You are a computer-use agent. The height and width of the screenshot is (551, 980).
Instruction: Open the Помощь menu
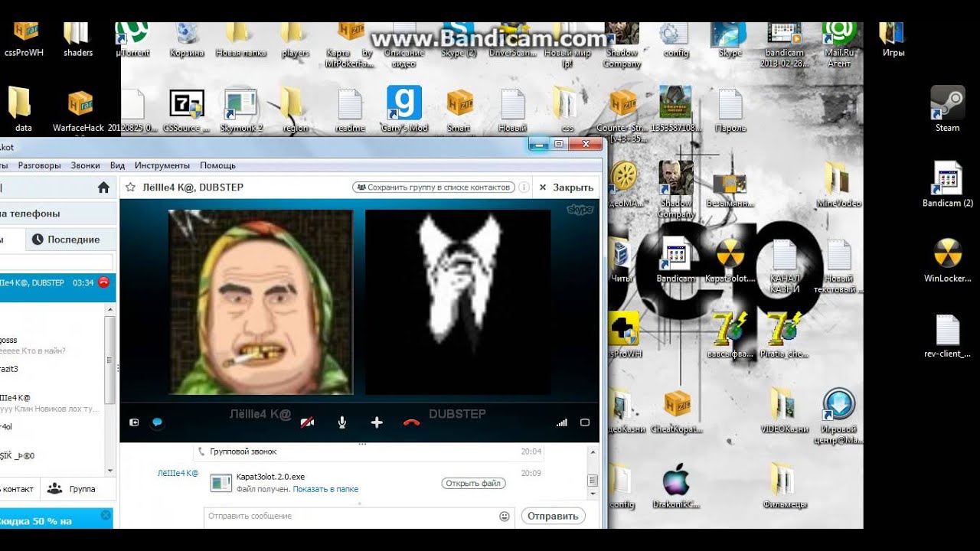[217, 165]
